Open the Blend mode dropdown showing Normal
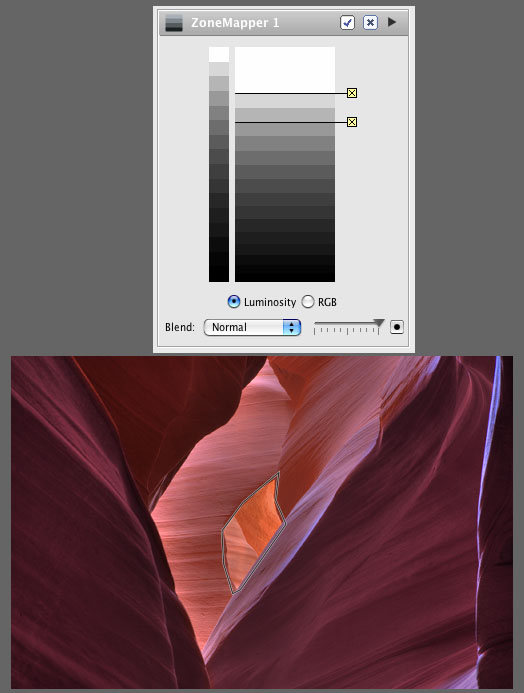The height and width of the screenshot is (693, 524). [x=252, y=327]
